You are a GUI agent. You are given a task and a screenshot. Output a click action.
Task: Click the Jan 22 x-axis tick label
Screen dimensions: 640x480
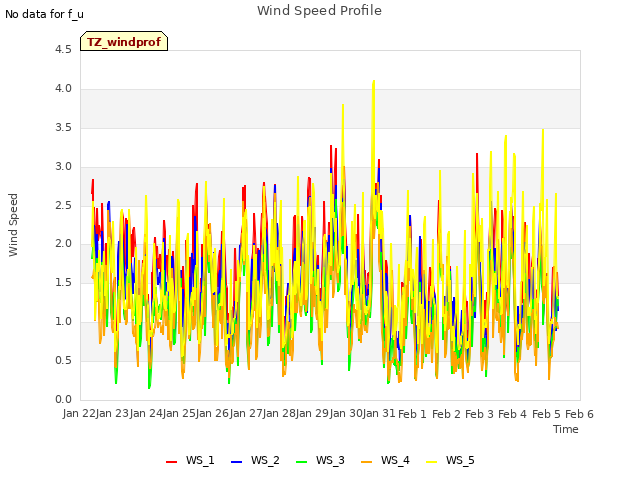coord(79,413)
